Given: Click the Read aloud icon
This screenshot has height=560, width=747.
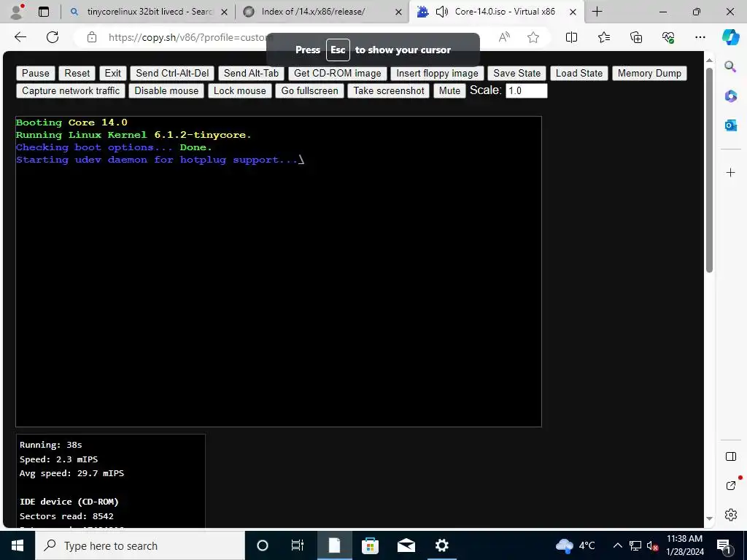Looking at the screenshot, I should (504, 37).
